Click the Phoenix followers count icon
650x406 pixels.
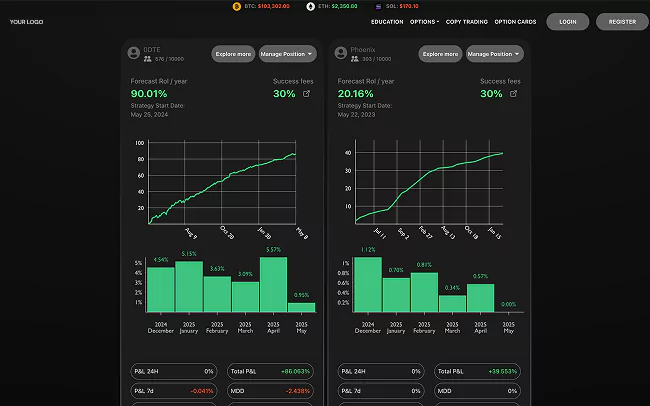point(355,58)
